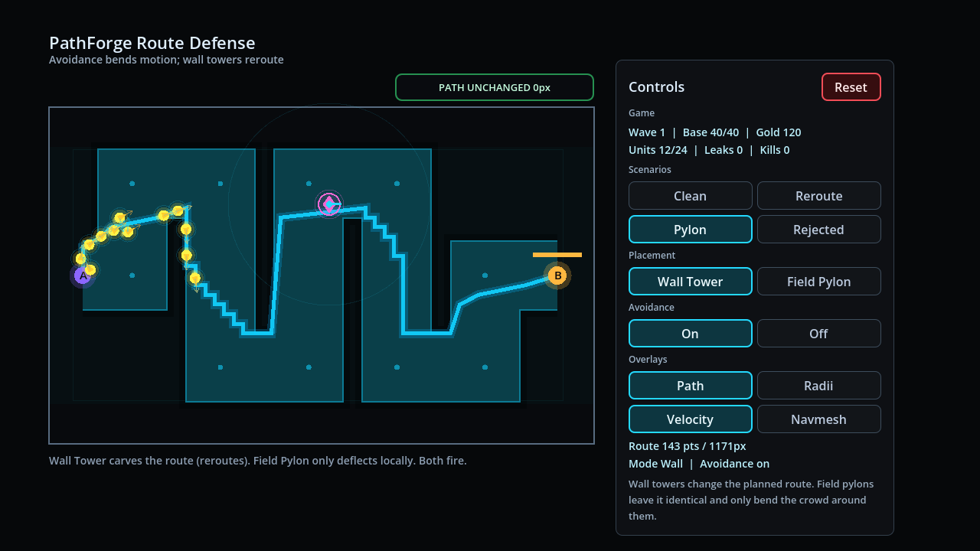Click the PathForge Route Defense title
Viewport: 980px width, 551px height.
[152, 43]
